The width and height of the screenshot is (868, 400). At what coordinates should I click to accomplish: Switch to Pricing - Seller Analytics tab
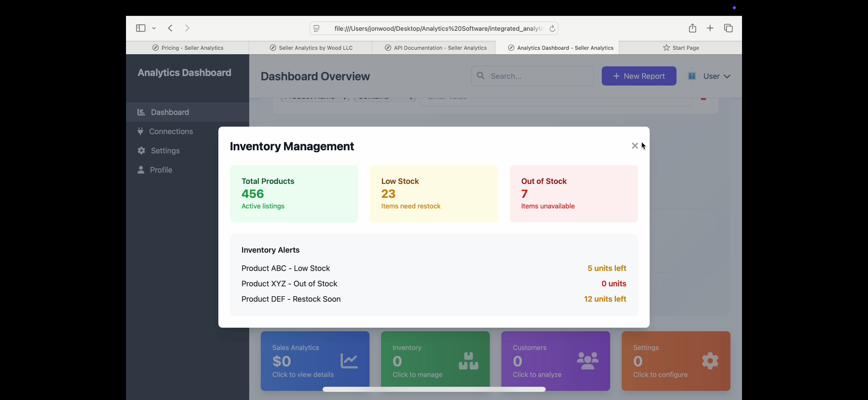coord(187,48)
